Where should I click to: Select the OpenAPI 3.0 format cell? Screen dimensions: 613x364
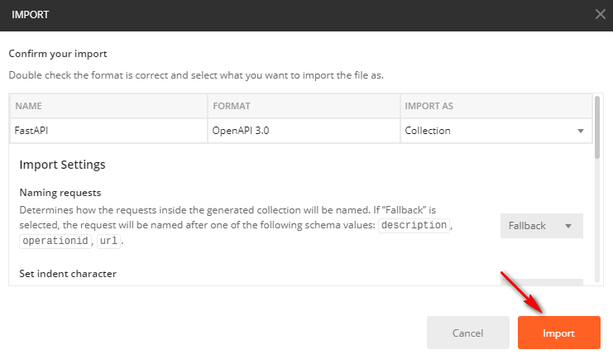point(303,131)
